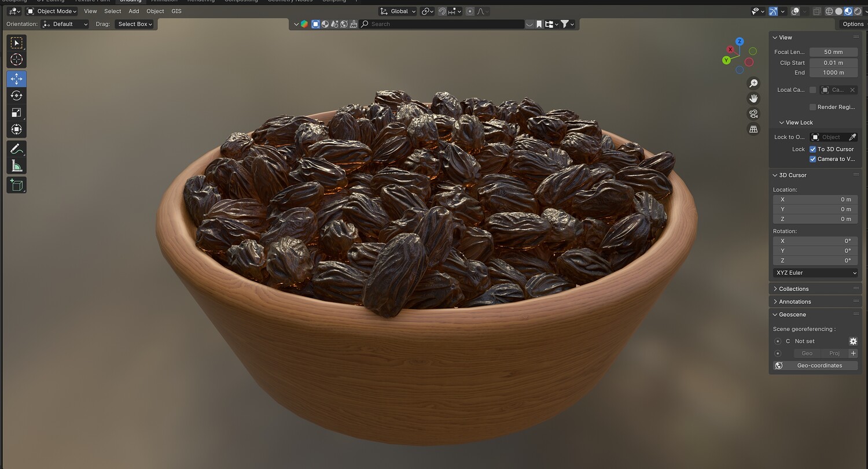The height and width of the screenshot is (469, 868).
Task: Activate the Add Cube tool
Action: [16, 185]
